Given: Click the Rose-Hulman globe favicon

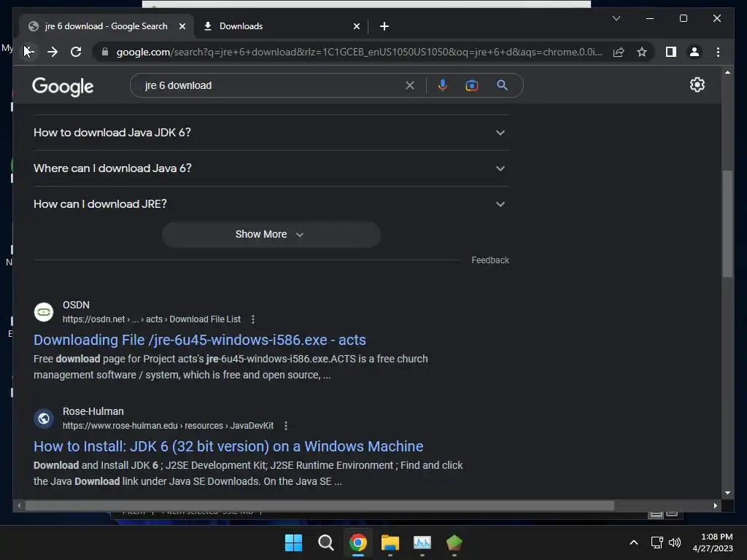Looking at the screenshot, I should 44,419.
